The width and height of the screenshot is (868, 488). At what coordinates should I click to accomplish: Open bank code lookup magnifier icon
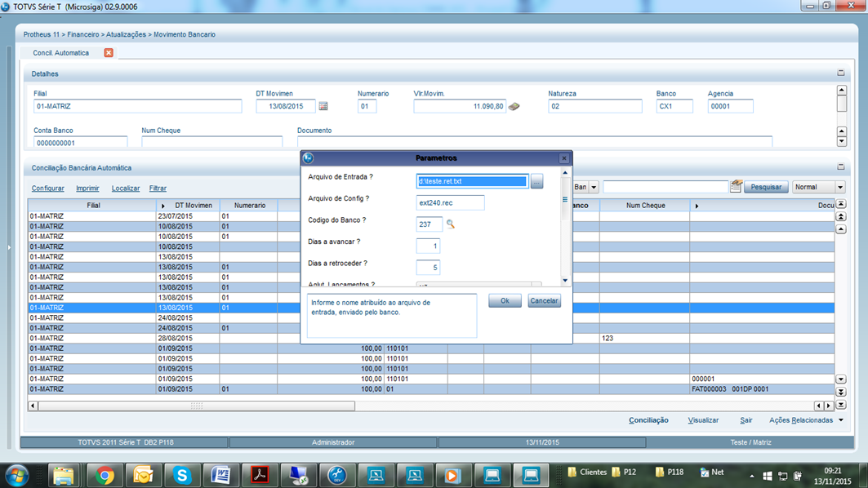450,224
